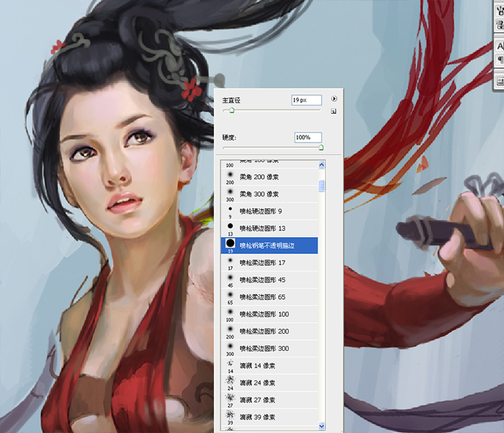The height and width of the screenshot is (433, 504).
Task: Click the new brush preset icon
Action: (333, 111)
